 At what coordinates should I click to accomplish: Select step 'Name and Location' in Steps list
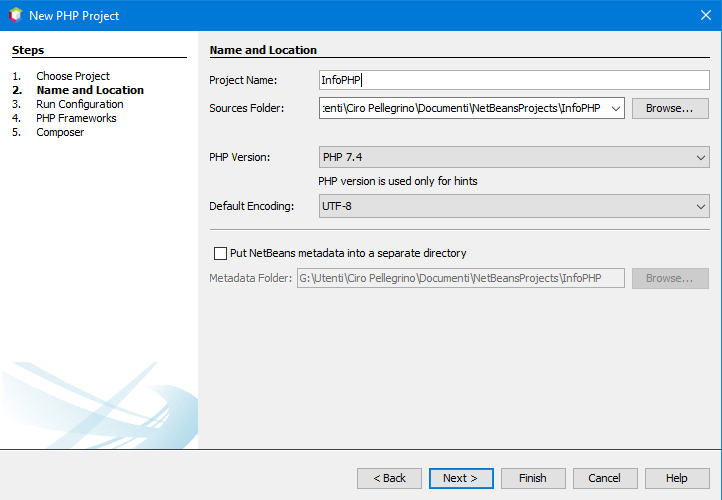(90, 90)
